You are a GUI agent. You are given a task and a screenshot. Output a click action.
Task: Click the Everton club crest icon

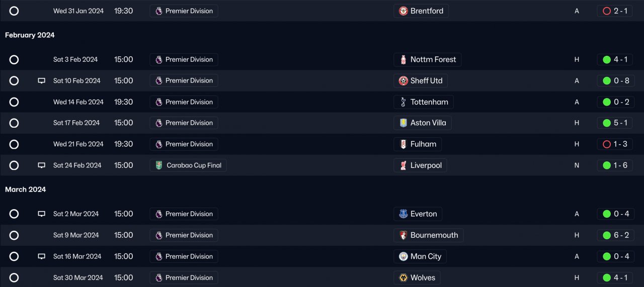click(x=403, y=214)
